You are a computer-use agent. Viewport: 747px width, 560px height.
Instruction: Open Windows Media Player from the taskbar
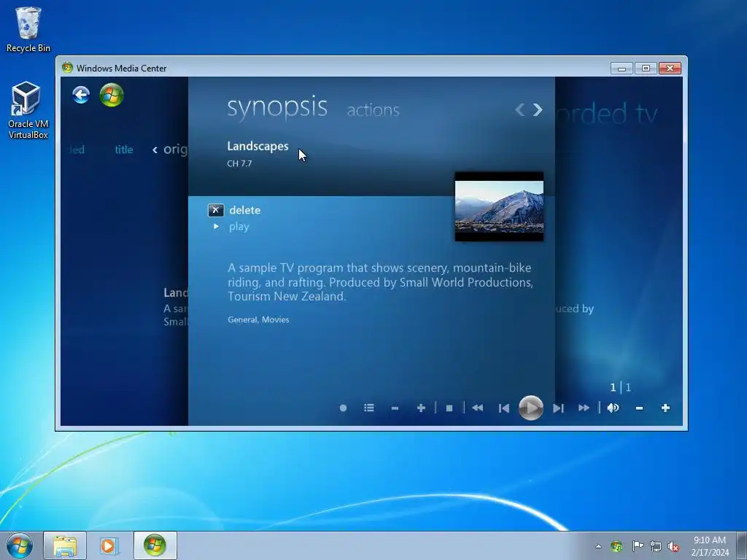pyautogui.click(x=109, y=545)
